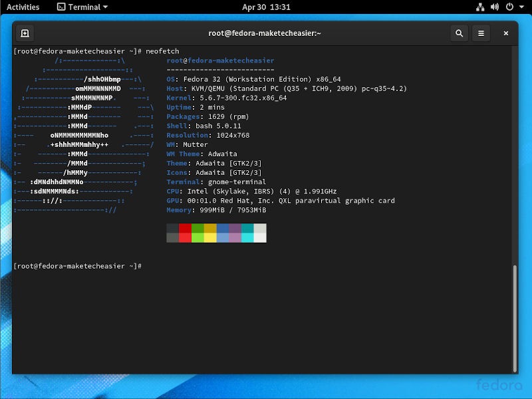Click the new terminal window icon top-left of header
Image resolution: width=532 pixels, height=399 pixels.
25,33
